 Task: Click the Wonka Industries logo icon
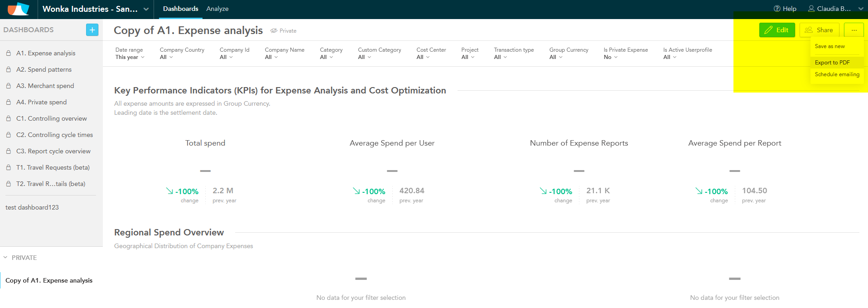(19, 9)
